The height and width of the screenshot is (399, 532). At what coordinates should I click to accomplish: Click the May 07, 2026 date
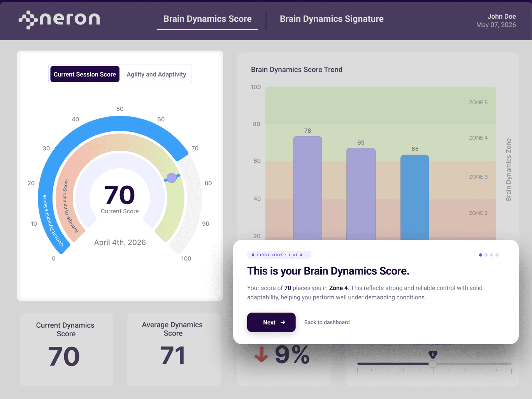pos(496,25)
